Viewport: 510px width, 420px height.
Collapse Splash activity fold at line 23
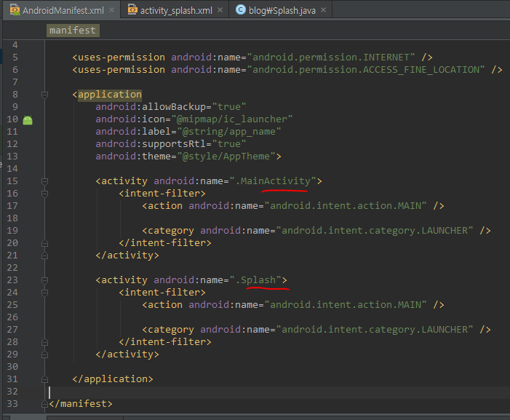tap(45, 280)
